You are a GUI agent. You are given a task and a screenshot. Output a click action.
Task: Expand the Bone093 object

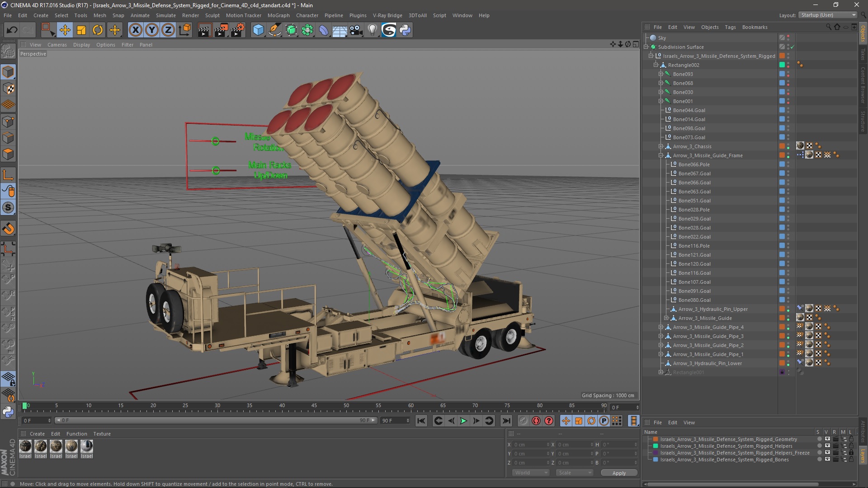pos(661,74)
